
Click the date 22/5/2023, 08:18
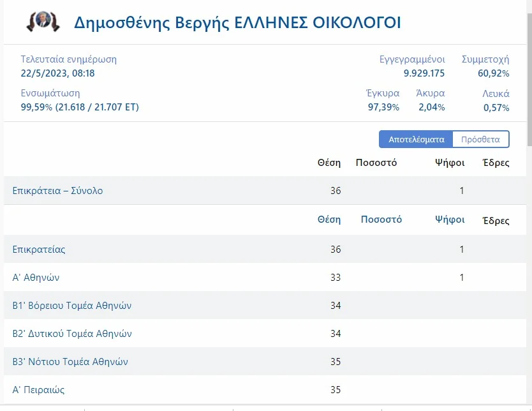tap(57, 73)
